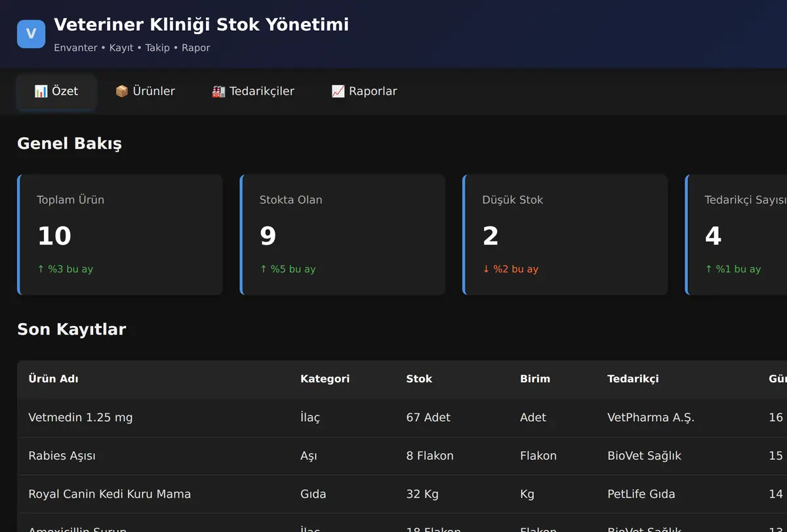787x532 pixels.
Task: Select the Vetmedin 1.25 mg product name
Action: tap(81, 417)
